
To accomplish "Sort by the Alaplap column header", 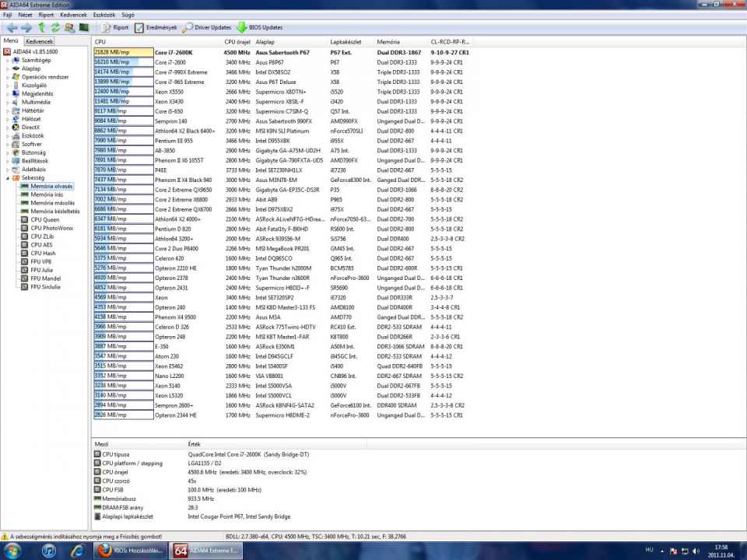I will pyautogui.click(x=290, y=42).
